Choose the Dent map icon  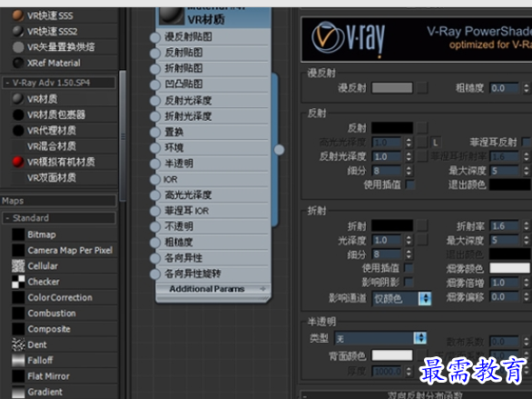tap(18, 344)
